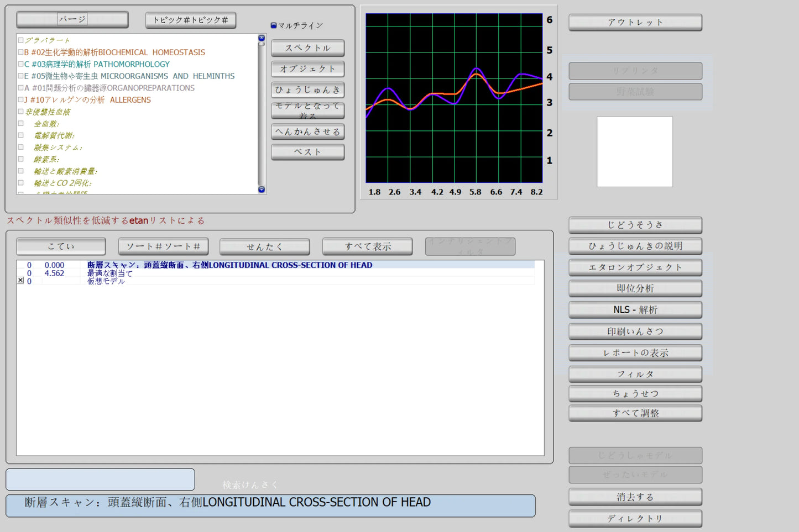This screenshot has height=532, width=799.
Task: Check the BIOCHEMICAL HOMEOSTASIS checkbox
Action: point(20,52)
